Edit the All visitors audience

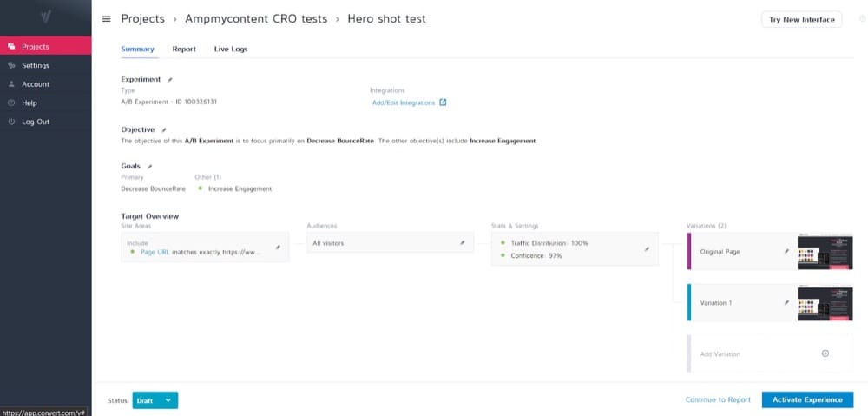(x=463, y=243)
